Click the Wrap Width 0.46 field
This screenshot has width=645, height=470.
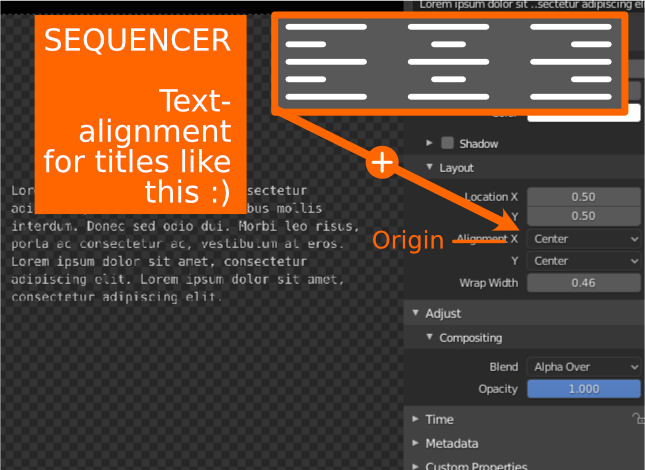point(584,283)
